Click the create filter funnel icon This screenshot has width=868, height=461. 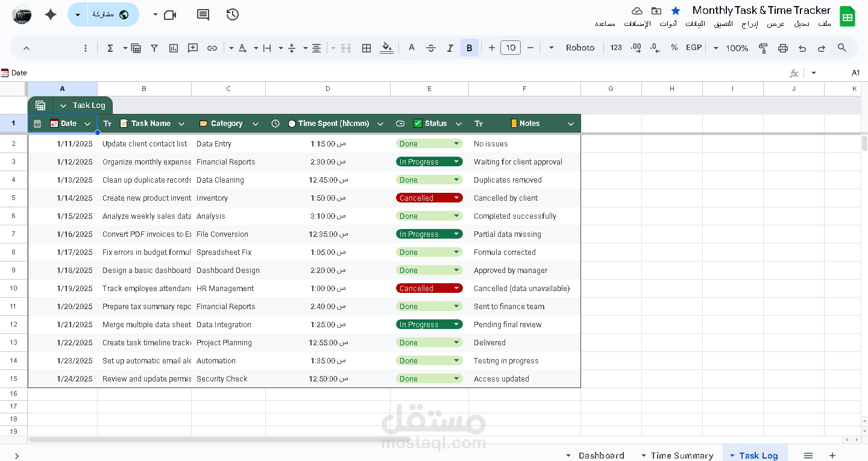coord(154,48)
